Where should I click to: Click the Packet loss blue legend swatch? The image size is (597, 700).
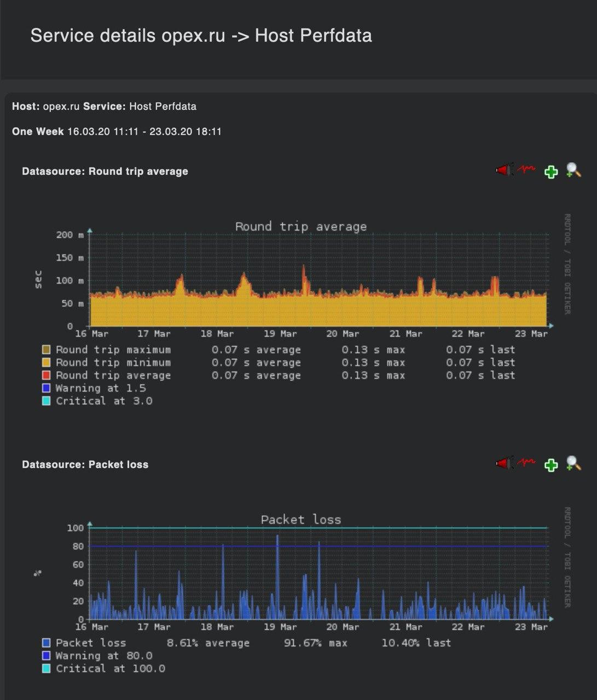tap(47, 643)
